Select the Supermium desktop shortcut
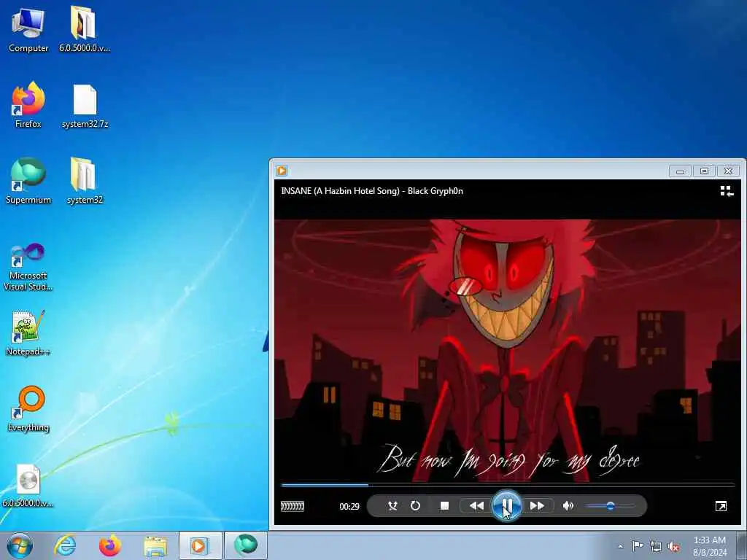This screenshot has width=747, height=560. (28, 181)
